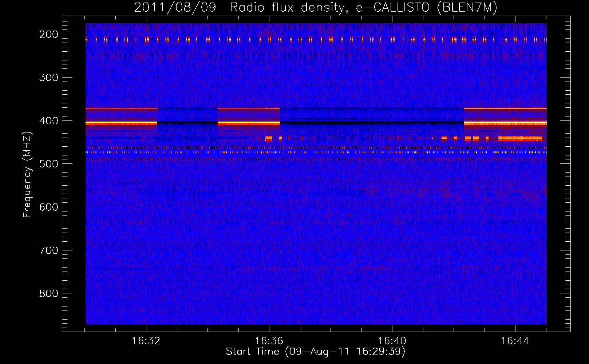Click the 16:32 time tick label
589x364 pixels.
[146, 341]
